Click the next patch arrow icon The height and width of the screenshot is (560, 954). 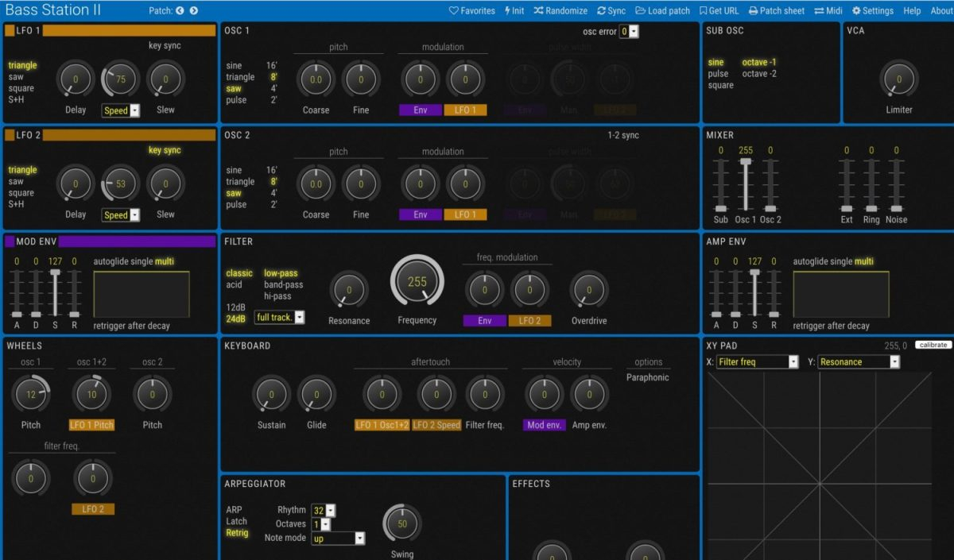(x=194, y=11)
